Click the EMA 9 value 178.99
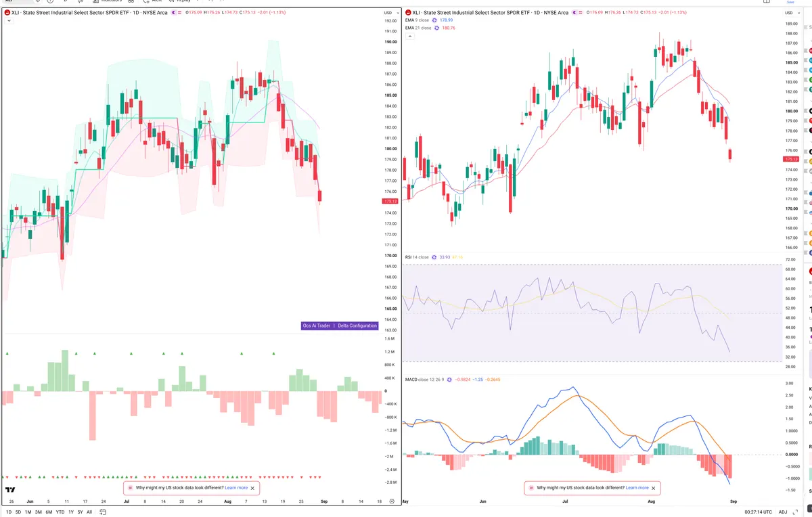This screenshot has height=517, width=812. click(447, 20)
